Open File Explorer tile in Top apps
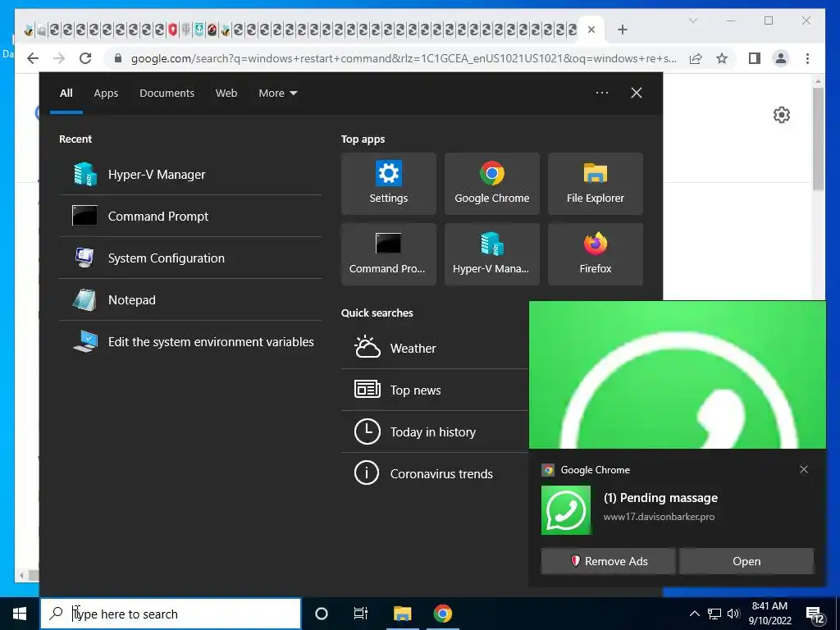The image size is (840, 630). (x=596, y=184)
